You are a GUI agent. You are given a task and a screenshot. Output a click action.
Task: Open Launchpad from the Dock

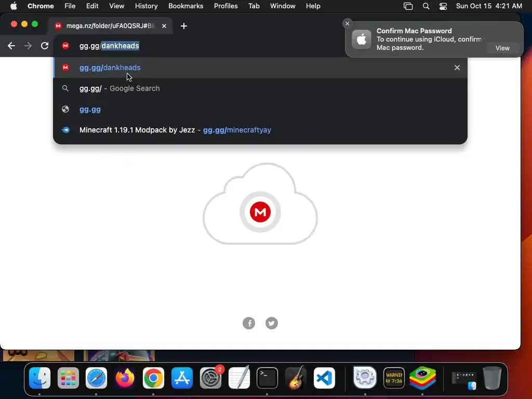click(x=68, y=378)
